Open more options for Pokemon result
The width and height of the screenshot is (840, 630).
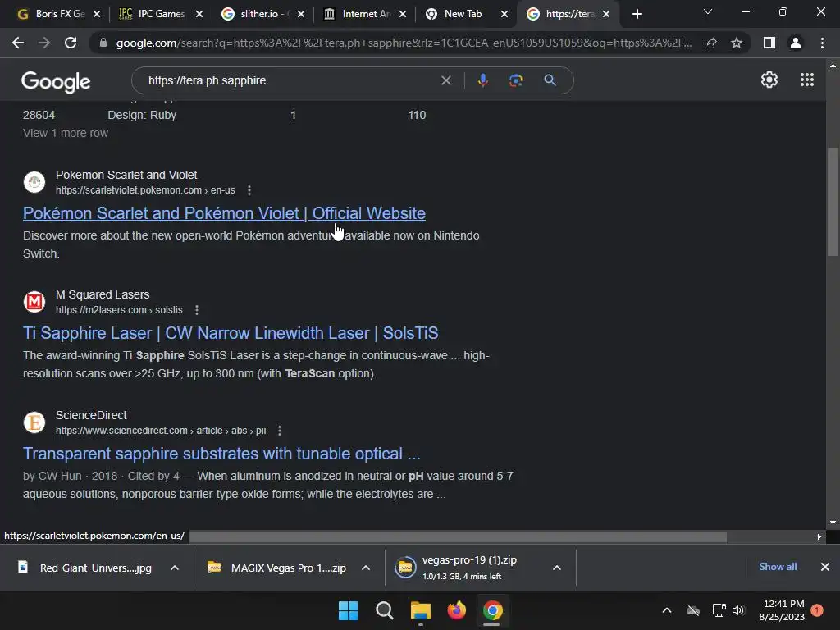pyautogui.click(x=249, y=190)
